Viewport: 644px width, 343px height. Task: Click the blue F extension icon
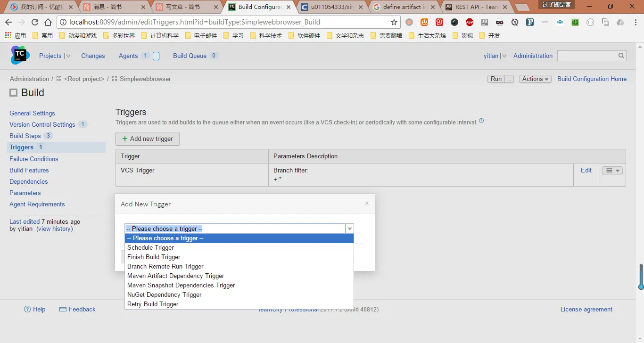[530, 22]
